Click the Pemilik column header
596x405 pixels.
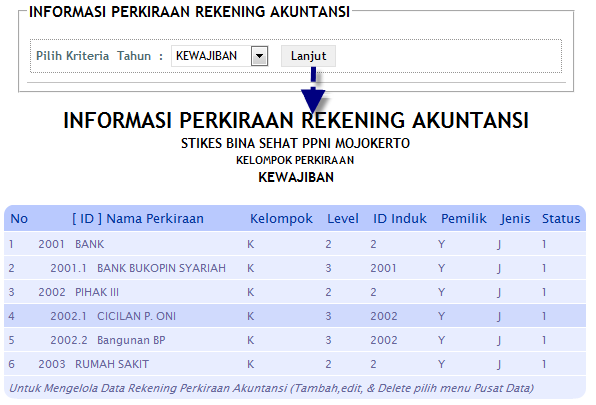pos(464,218)
